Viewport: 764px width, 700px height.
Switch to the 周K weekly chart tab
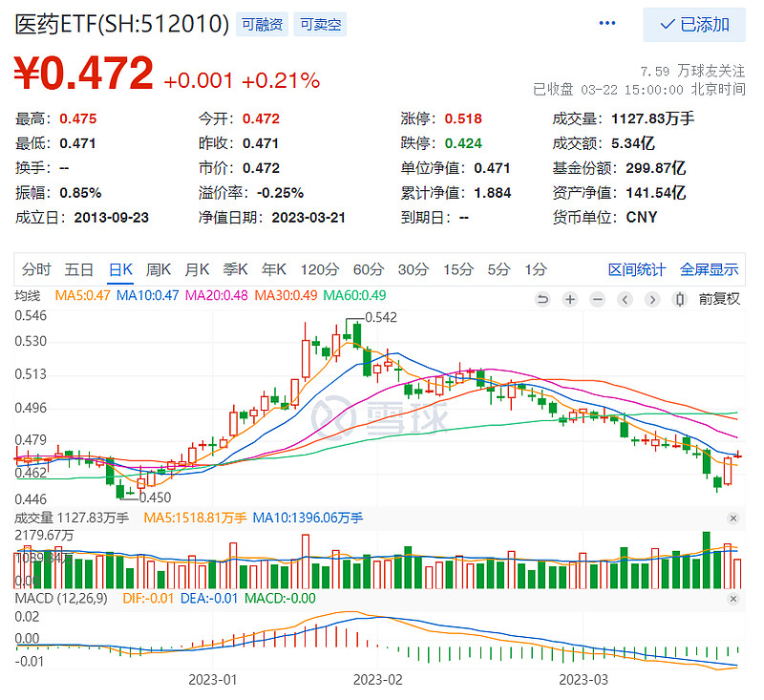coord(158,270)
